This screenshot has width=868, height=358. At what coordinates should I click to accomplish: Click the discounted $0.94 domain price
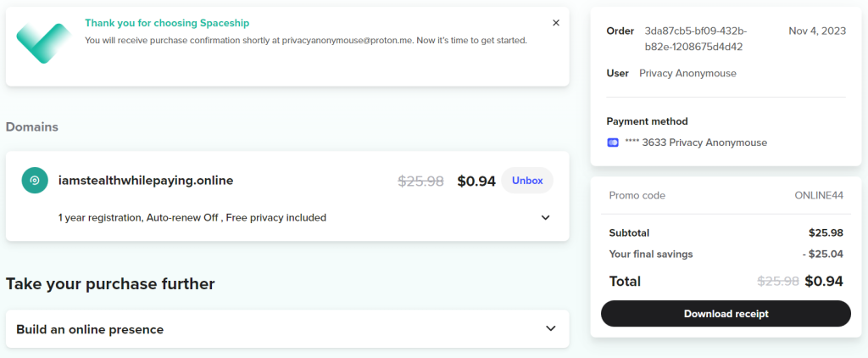tap(476, 182)
